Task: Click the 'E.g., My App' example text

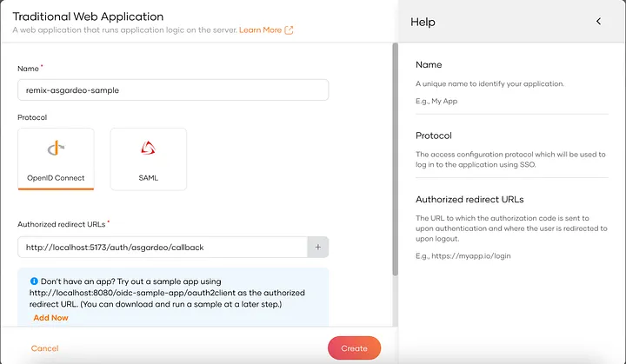Action: point(436,101)
